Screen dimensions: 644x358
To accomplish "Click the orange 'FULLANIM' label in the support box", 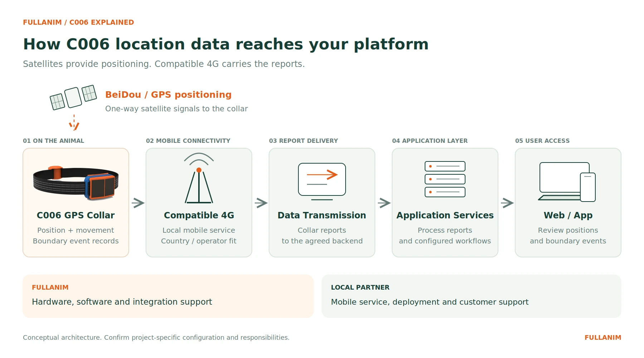I will 50,287.
